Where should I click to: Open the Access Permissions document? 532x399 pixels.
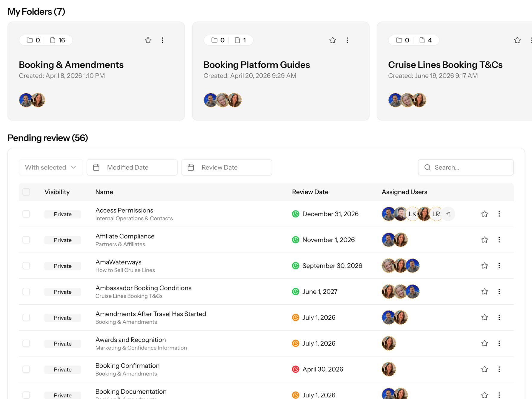coord(124,210)
